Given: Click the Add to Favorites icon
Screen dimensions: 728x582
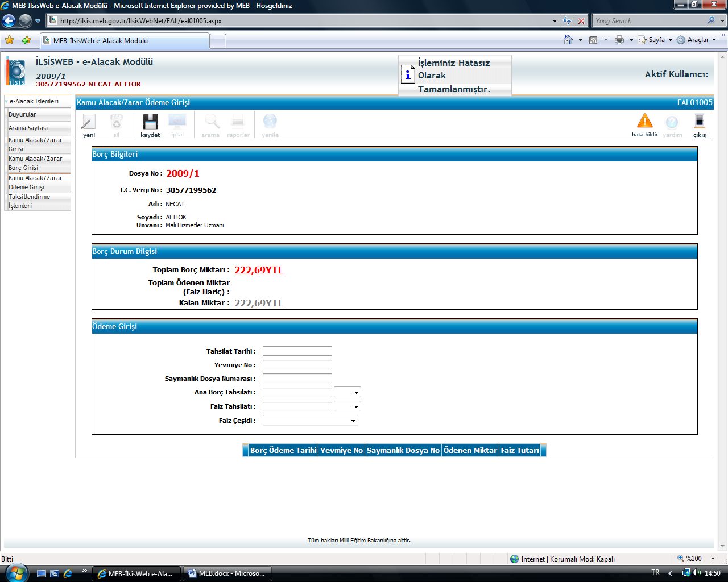Looking at the screenshot, I should [x=26, y=40].
